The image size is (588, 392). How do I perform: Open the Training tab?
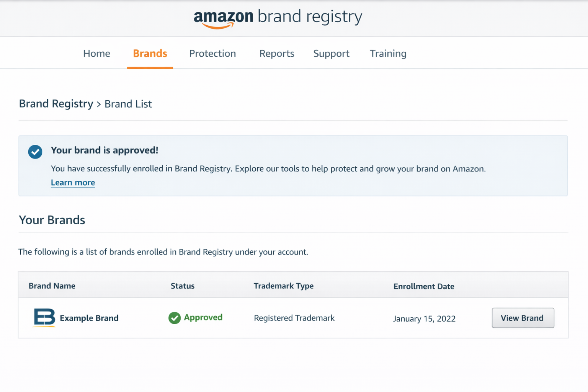click(x=388, y=54)
